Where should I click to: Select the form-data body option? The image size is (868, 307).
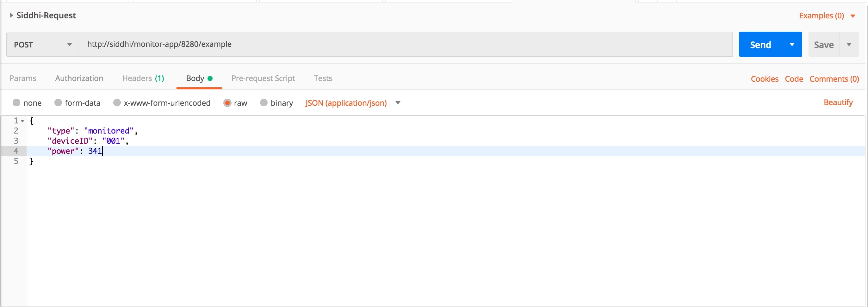pos(58,103)
